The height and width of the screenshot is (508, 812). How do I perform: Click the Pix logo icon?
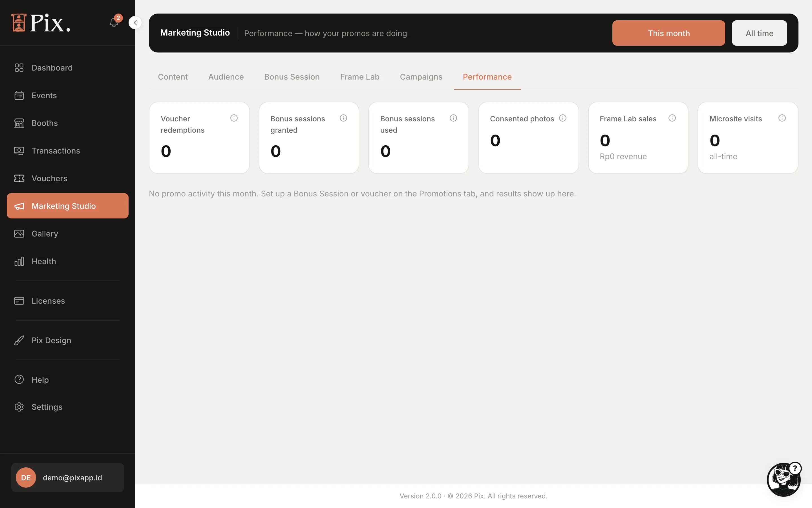(x=19, y=23)
